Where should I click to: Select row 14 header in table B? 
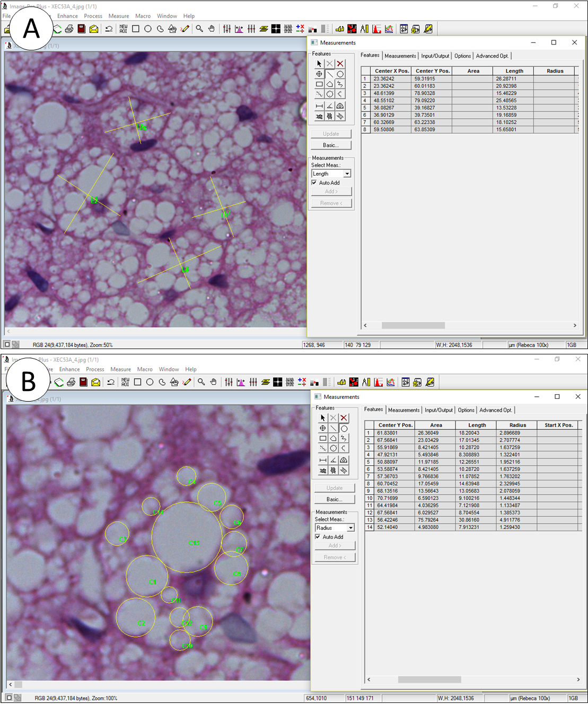click(368, 527)
